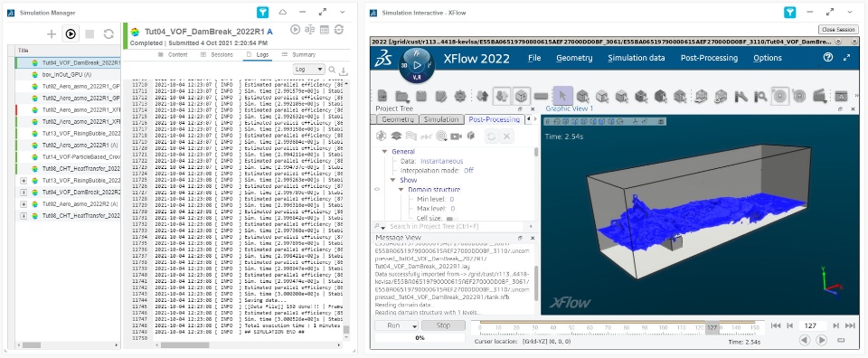
Task: Open the Post-Processing menu
Action: [709, 58]
